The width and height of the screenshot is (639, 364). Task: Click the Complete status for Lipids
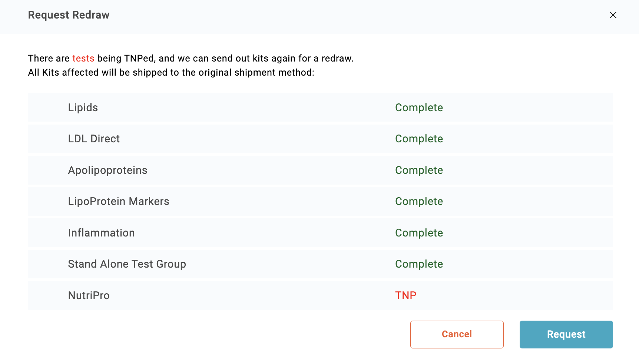click(419, 107)
